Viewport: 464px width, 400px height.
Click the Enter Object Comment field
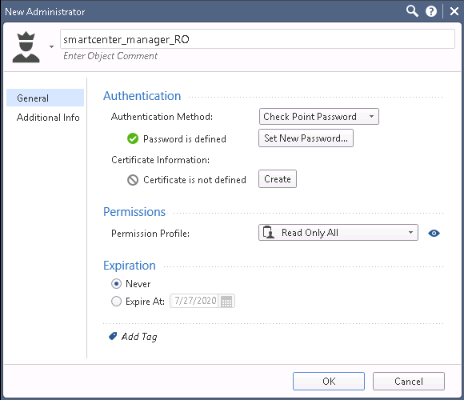110,56
